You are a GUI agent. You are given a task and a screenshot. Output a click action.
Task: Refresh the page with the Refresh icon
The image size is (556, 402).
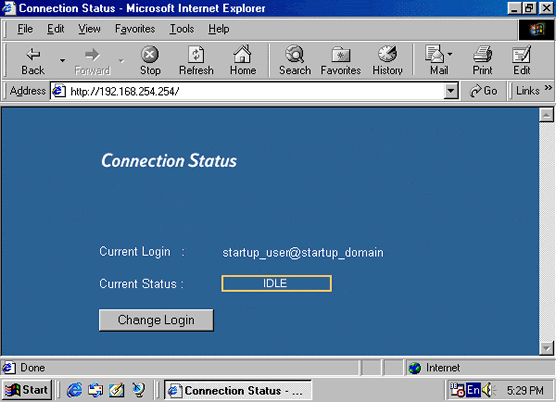tap(196, 55)
